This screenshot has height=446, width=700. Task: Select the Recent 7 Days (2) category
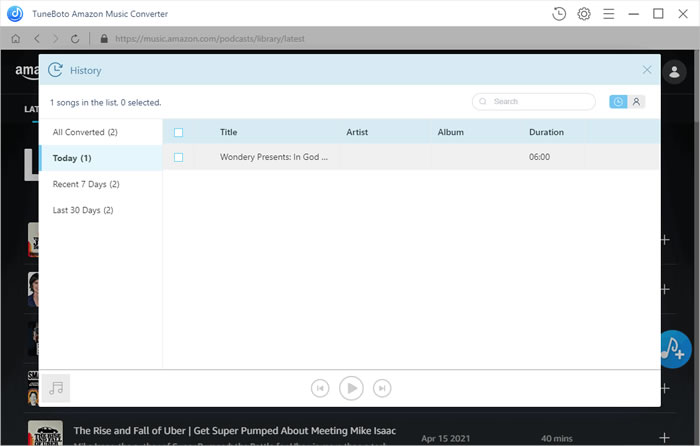[x=100, y=184]
